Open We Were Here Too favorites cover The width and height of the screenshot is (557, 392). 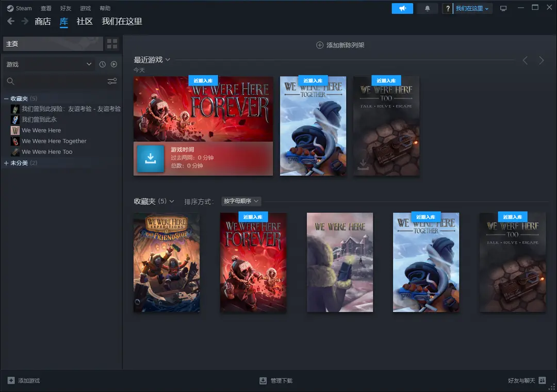coord(513,263)
